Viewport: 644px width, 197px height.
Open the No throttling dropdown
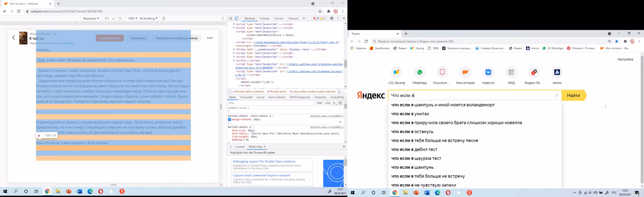148,18
